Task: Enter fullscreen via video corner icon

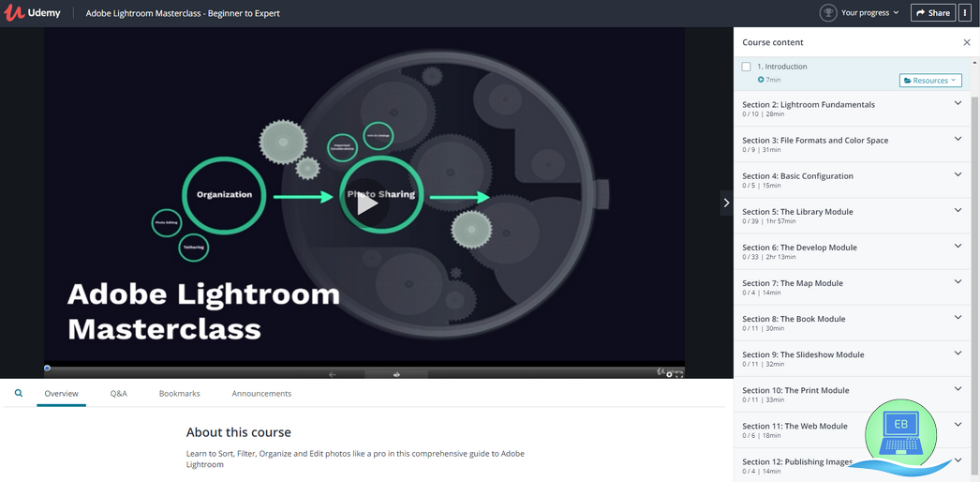Action: coord(679,374)
